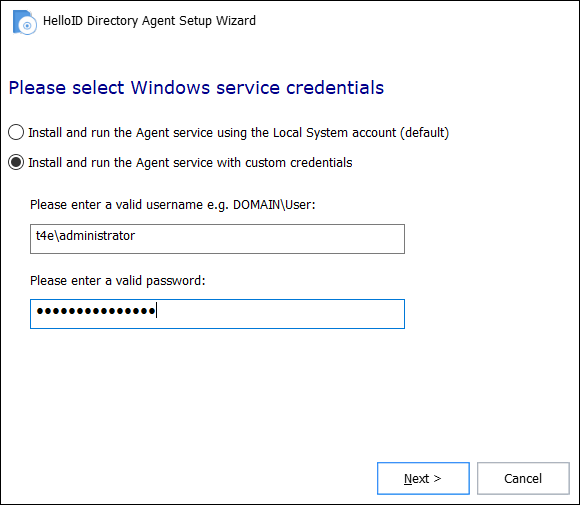Click the 'Please enter a valid username' label
The image size is (580, 505).
tap(117, 205)
